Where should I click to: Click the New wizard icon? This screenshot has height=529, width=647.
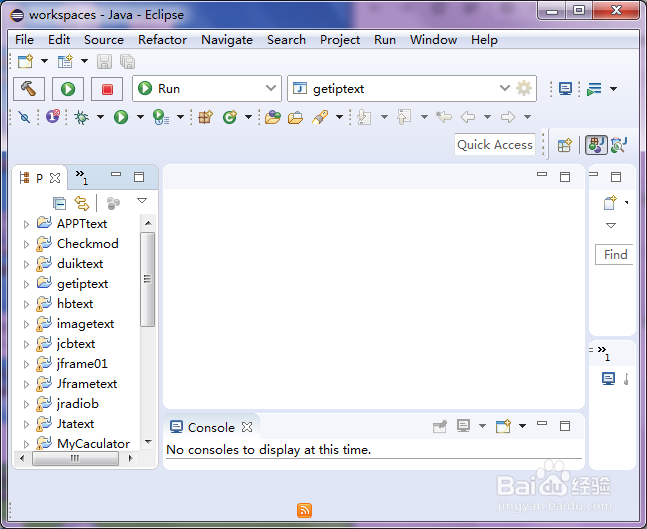pos(25,61)
